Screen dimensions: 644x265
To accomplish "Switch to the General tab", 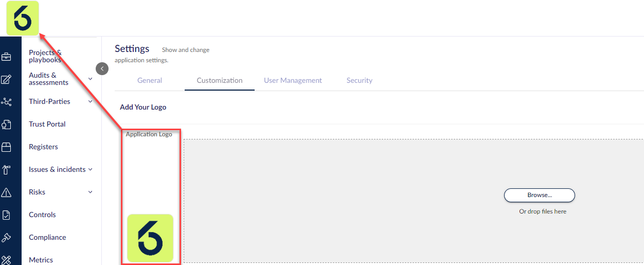I will point(150,80).
